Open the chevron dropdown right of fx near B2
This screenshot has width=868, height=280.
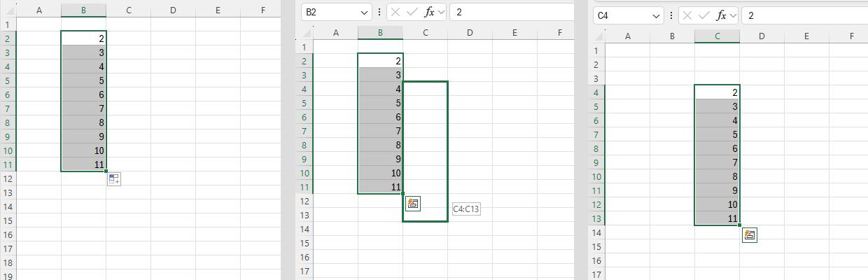(442, 13)
